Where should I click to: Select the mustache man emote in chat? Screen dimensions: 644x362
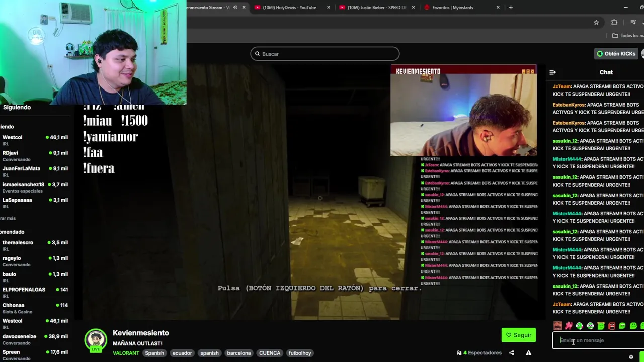(557, 326)
